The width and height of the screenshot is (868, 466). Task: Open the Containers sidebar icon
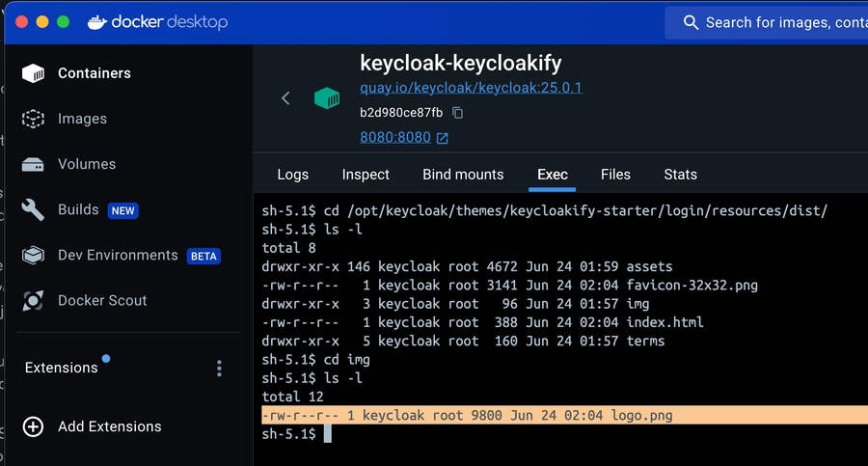(x=34, y=73)
